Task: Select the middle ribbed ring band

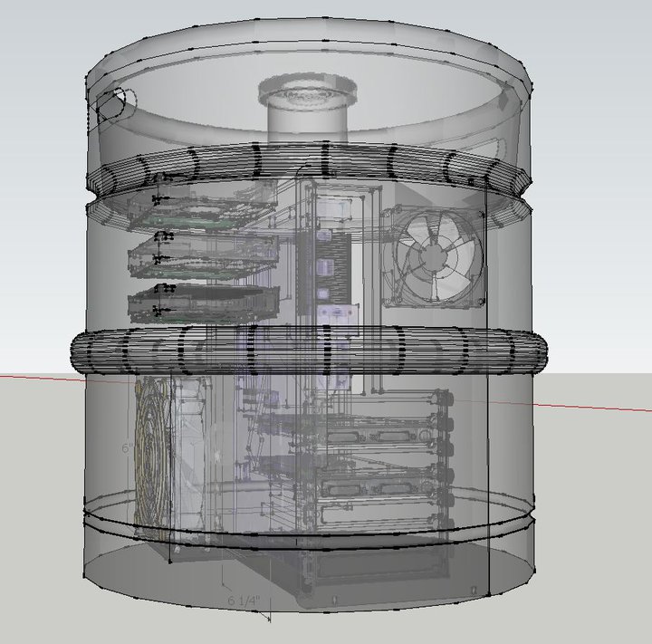Action: click(306, 351)
